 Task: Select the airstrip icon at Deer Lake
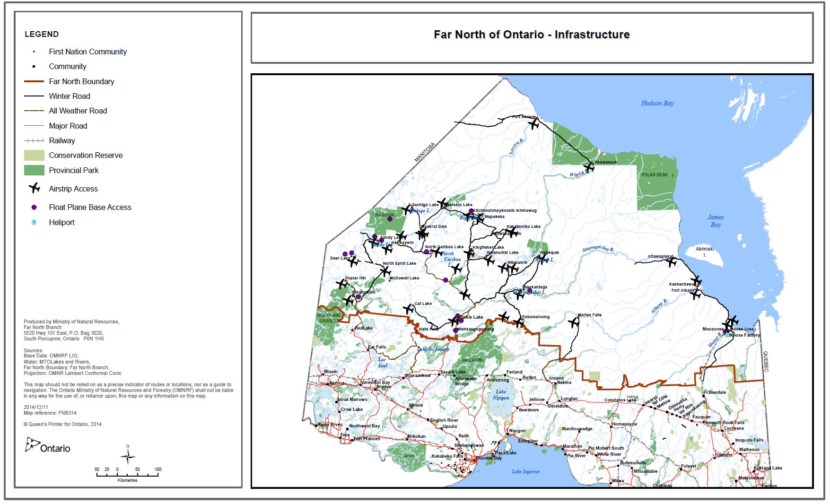click(354, 261)
